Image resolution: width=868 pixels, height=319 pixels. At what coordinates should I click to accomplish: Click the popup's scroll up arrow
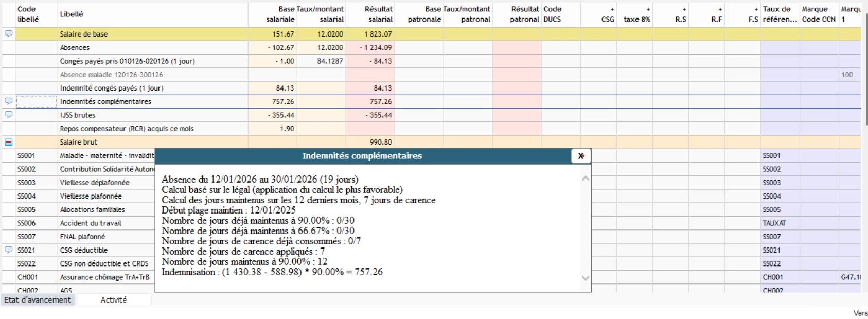[x=585, y=179]
